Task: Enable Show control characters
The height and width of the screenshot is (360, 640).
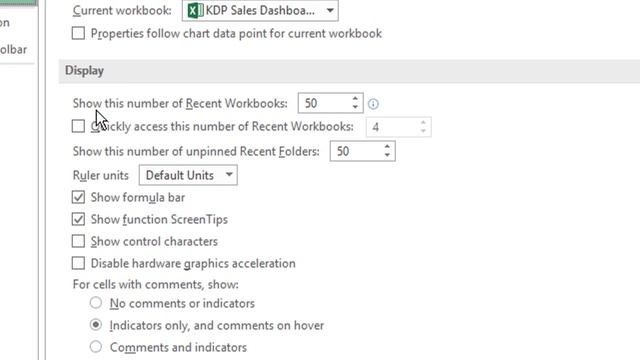Action: tap(78, 241)
